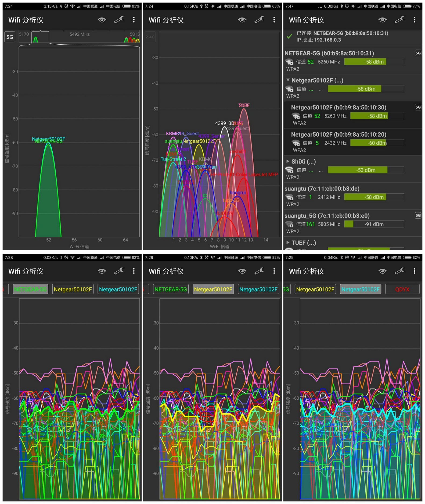Select Netgear50102F (b0:b9:8a:50:10:20) entry
This screenshot has width=425, height=504.
[352, 141]
